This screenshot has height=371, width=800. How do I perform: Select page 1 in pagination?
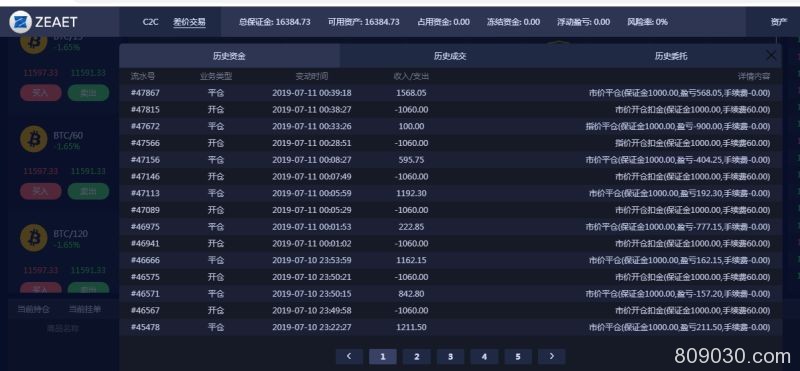coord(383,356)
